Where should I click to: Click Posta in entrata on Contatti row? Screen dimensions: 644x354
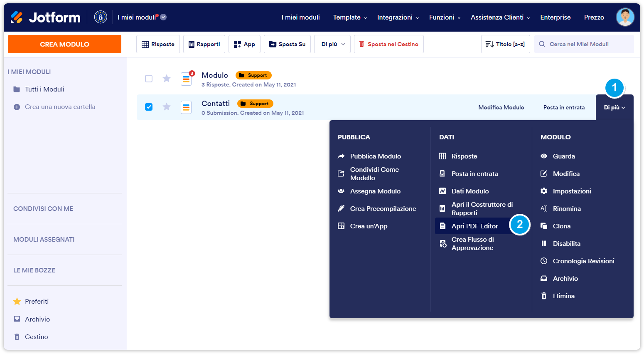pyautogui.click(x=564, y=107)
